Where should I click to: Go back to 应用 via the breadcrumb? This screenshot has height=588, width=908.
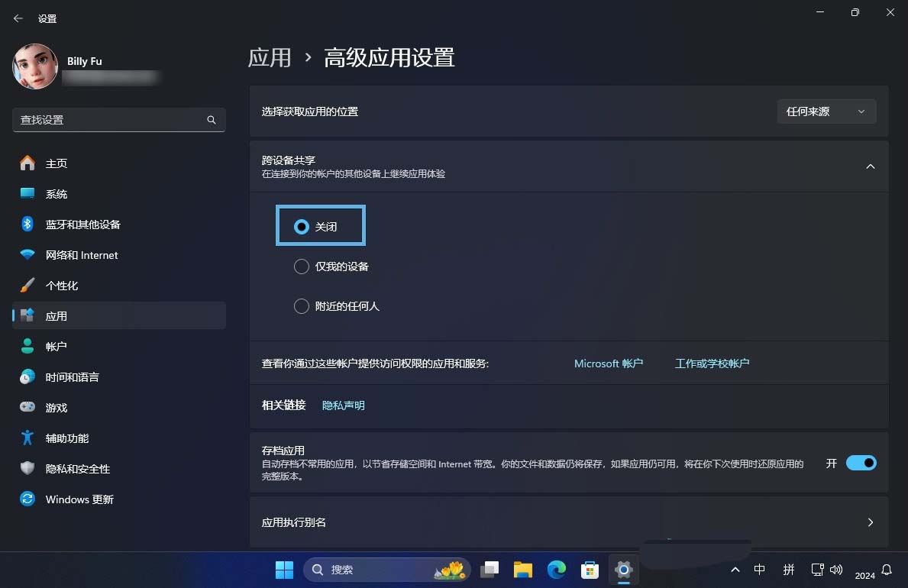270,57
